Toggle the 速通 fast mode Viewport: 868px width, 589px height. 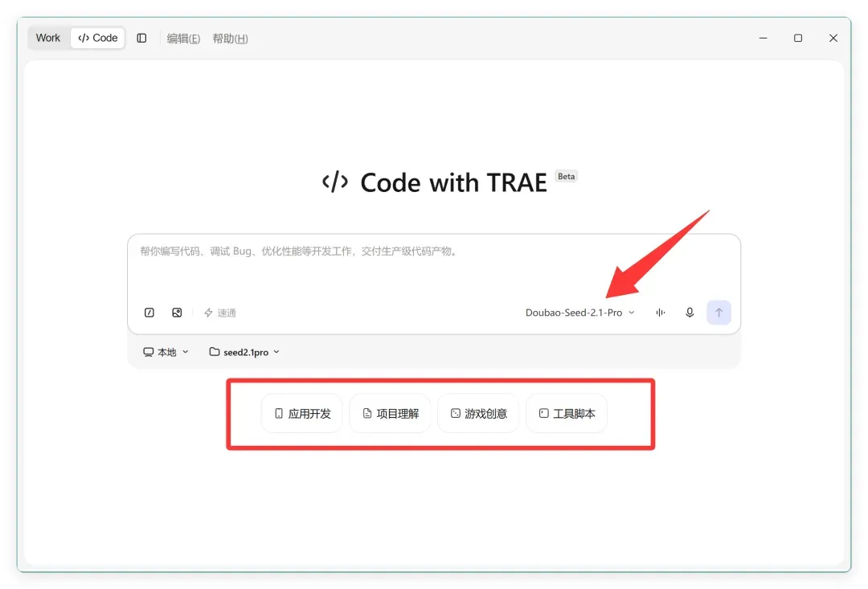point(220,313)
